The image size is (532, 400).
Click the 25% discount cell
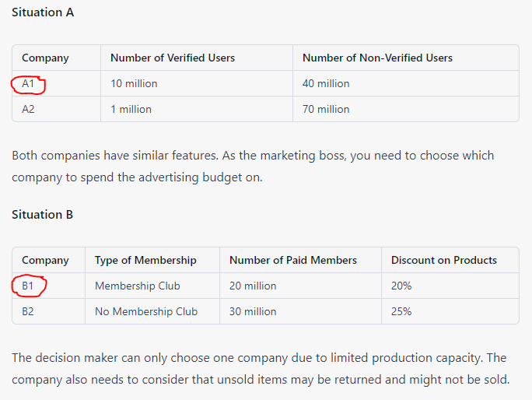(401, 311)
